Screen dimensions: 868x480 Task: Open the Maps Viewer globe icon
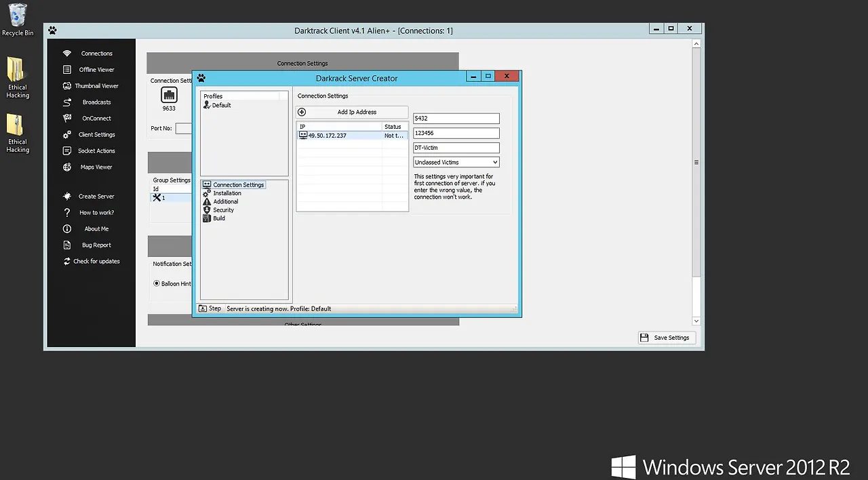click(66, 167)
